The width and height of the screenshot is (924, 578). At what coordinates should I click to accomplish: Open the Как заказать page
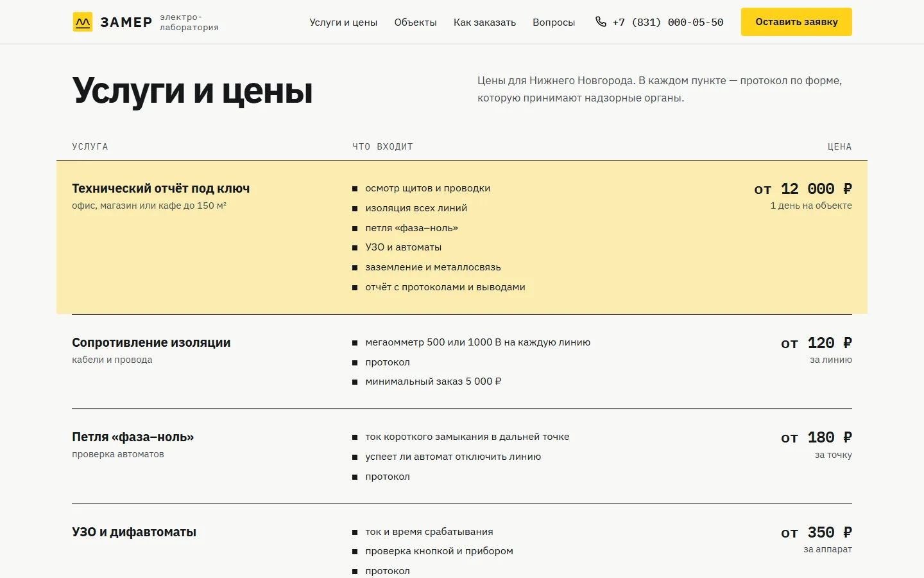click(x=484, y=22)
